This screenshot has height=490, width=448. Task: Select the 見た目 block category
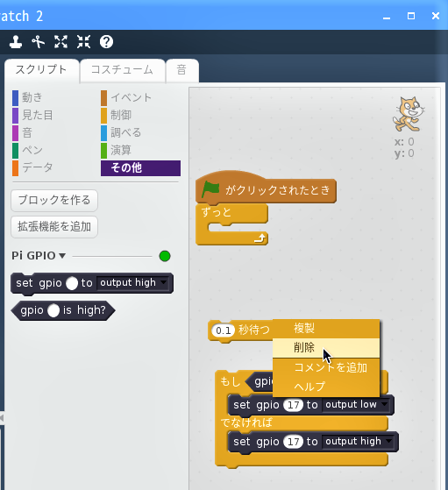click(32, 115)
